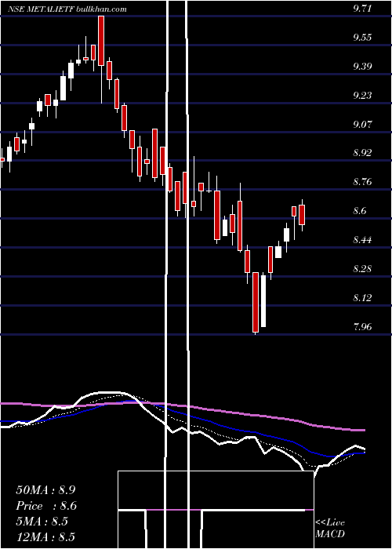Select the long red candle at the chart's lowest point
Screen dimensions: 392x549
pos(256,302)
